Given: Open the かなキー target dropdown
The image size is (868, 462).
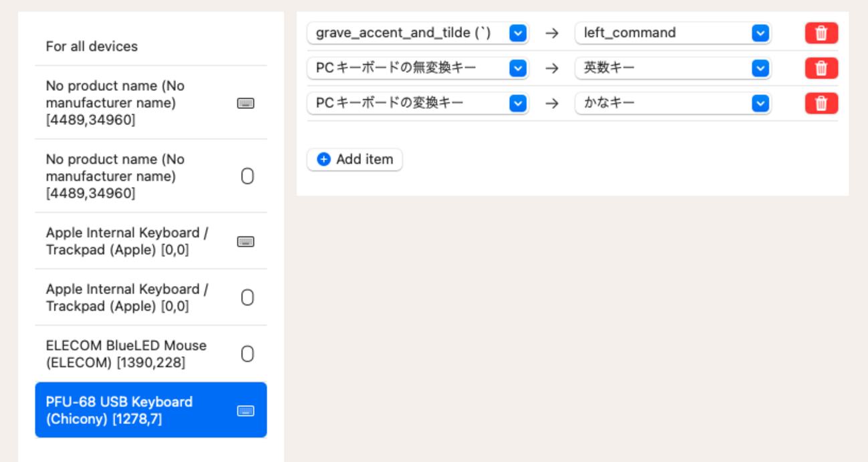Looking at the screenshot, I should (760, 103).
